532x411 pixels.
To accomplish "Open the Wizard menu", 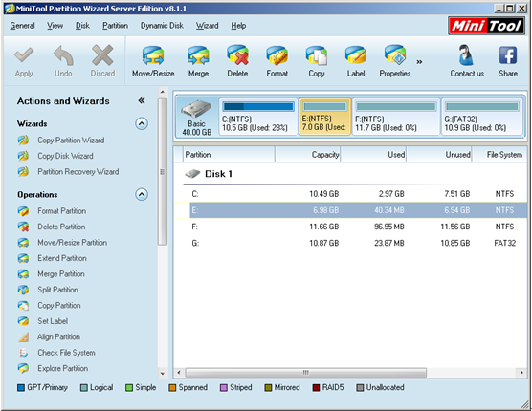I will 207,26.
